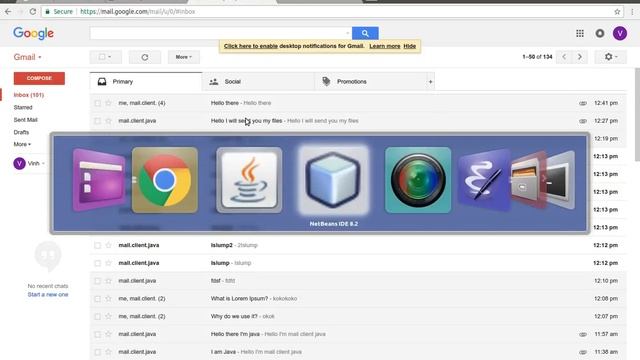The width and height of the screenshot is (640, 360).
Task: Click the Gmail search input field
Action: tap(218, 33)
